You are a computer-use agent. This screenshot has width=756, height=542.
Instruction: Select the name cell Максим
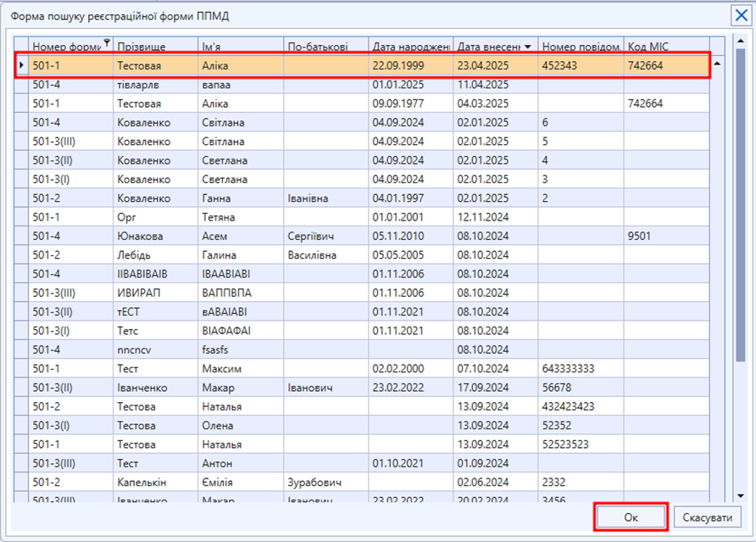click(x=241, y=368)
